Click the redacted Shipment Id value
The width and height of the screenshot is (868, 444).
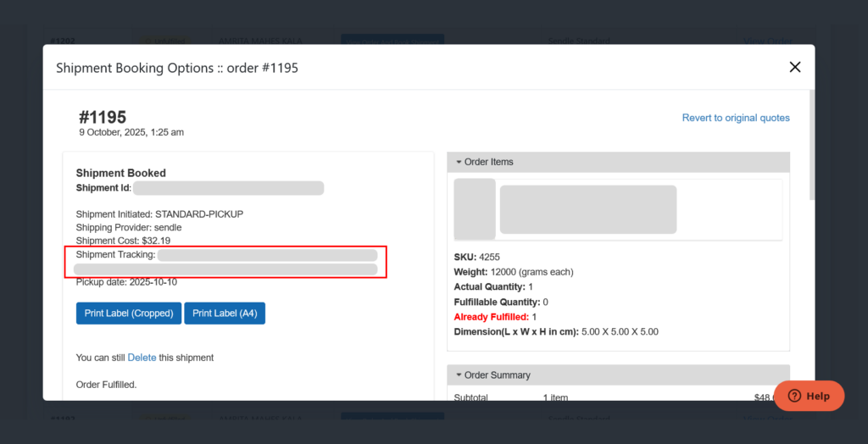(228, 188)
